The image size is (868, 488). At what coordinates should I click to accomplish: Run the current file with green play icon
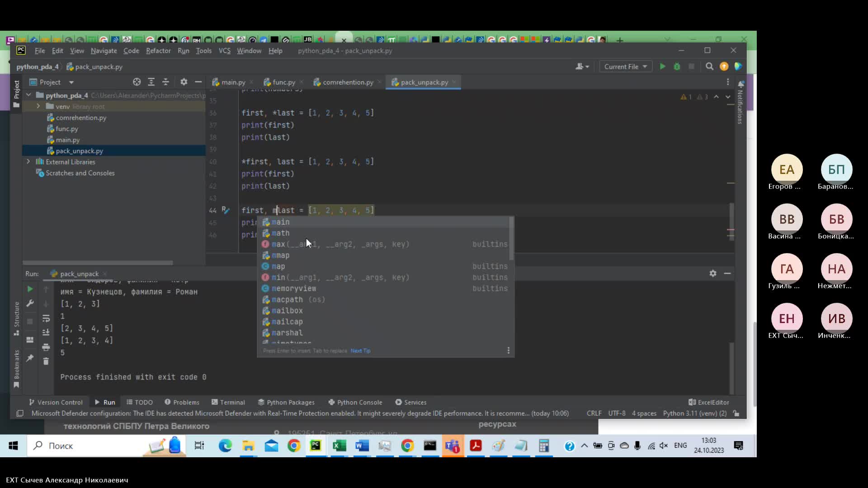point(662,66)
